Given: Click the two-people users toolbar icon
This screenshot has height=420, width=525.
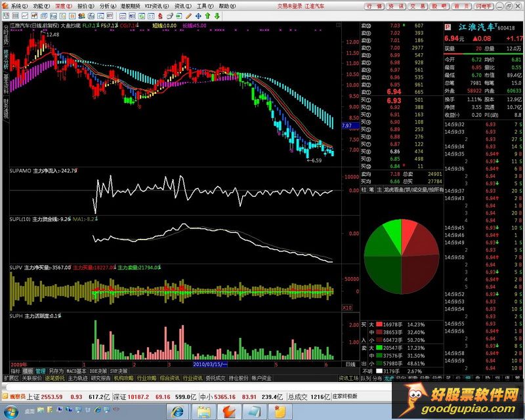Looking at the screenshot, I should [81, 16].
